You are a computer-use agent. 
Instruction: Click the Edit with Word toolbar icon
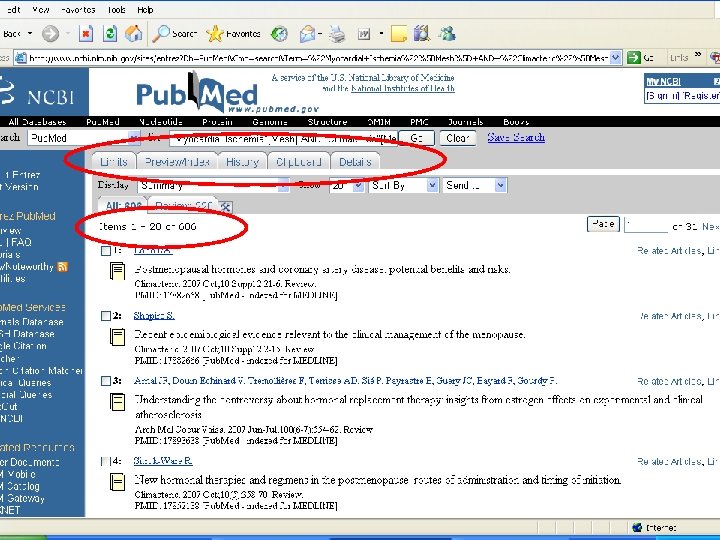point(364,34)
